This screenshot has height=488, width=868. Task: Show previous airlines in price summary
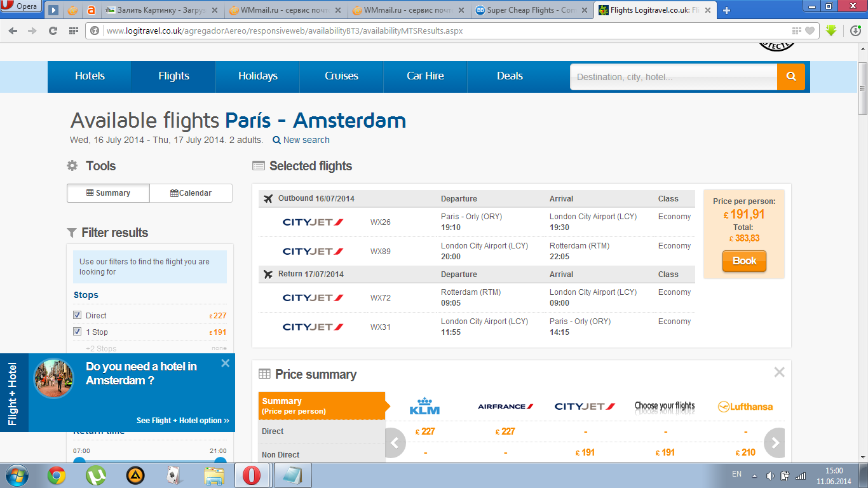[395, 443]
